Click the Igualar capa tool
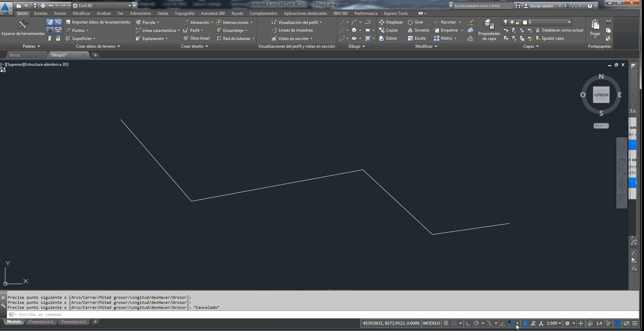This screenshot has height=331, width=644. click(550, 38)
